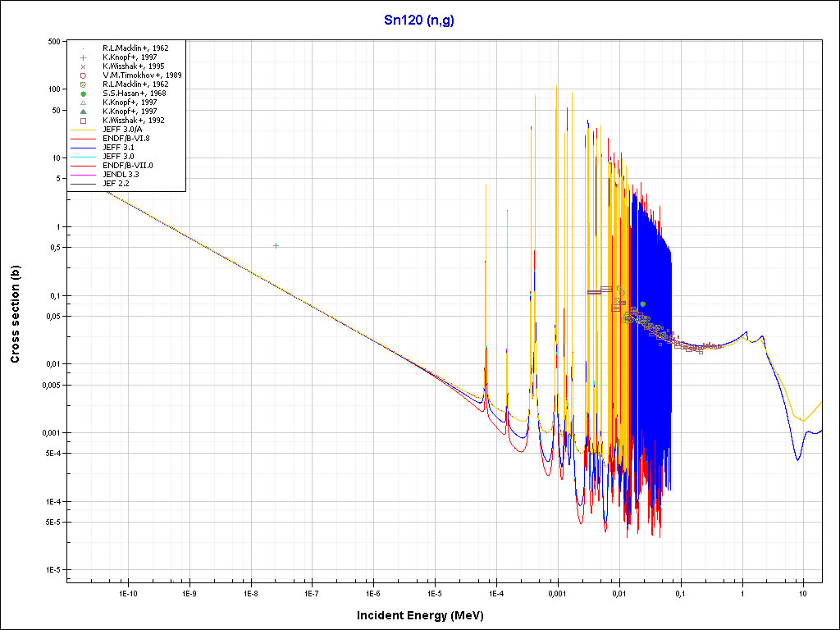Click the isolated plus data point near 1E-8
Screen dimensions: 840x630
(276, 245)
